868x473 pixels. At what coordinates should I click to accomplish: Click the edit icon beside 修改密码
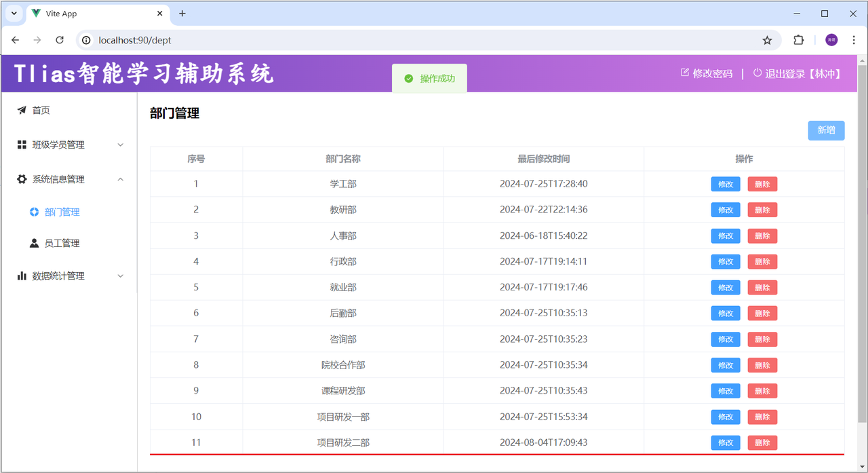tap(685, 73)
